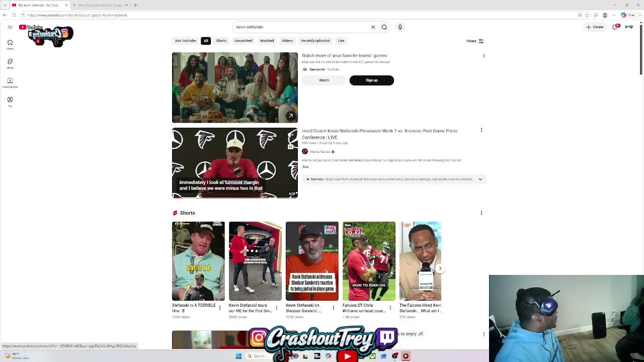Bookmark page with the star icon

coord(588,15)
